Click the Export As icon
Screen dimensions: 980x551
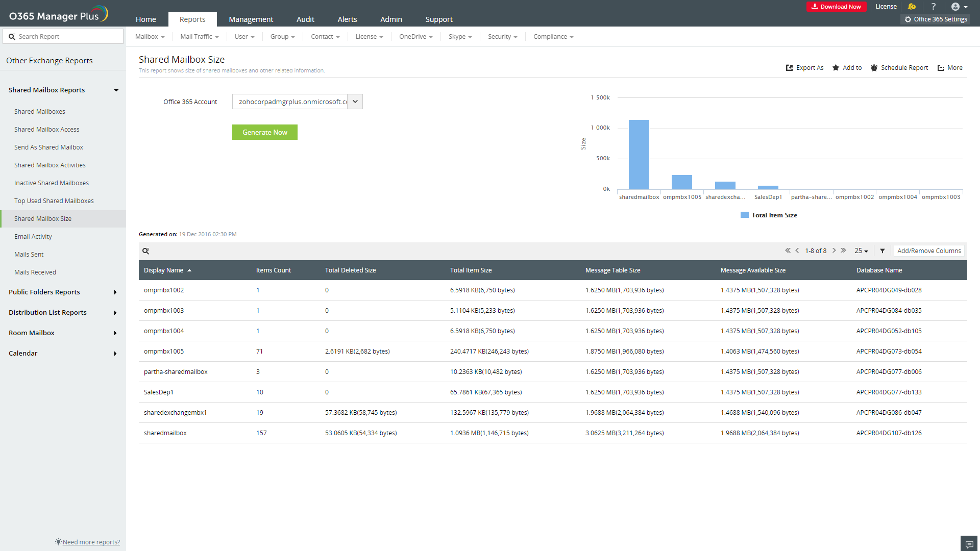pyautogui.click(x=789, y=68)
